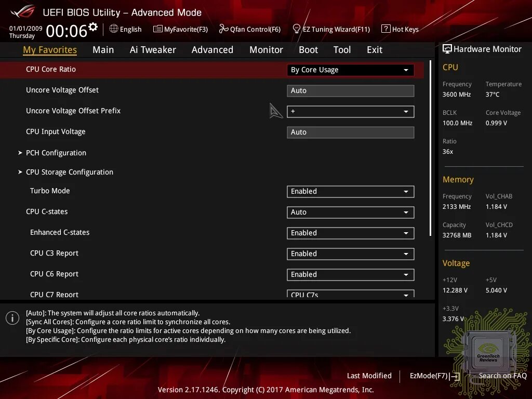Open Uncore Voltage Offset Prefix dropdown

pos(351,112)
